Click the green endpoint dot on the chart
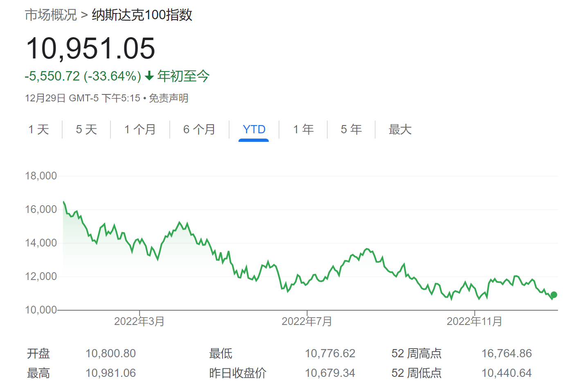Viewport: 585px width, 392px height. click(553, 295)
